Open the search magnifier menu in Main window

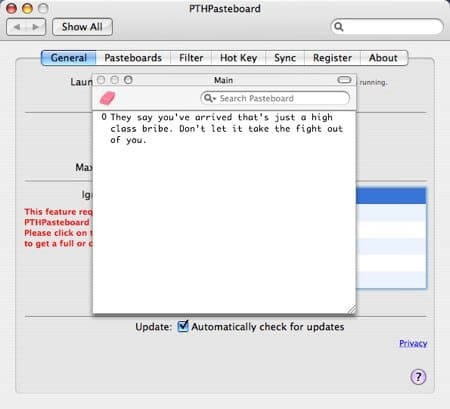210,98
